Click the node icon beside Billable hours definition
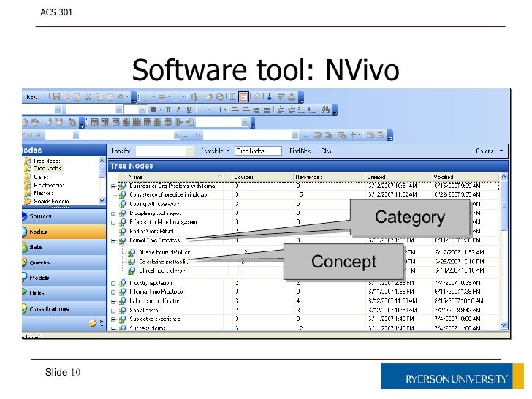Viewport: 532px width, 399px height. coord(132,252)
